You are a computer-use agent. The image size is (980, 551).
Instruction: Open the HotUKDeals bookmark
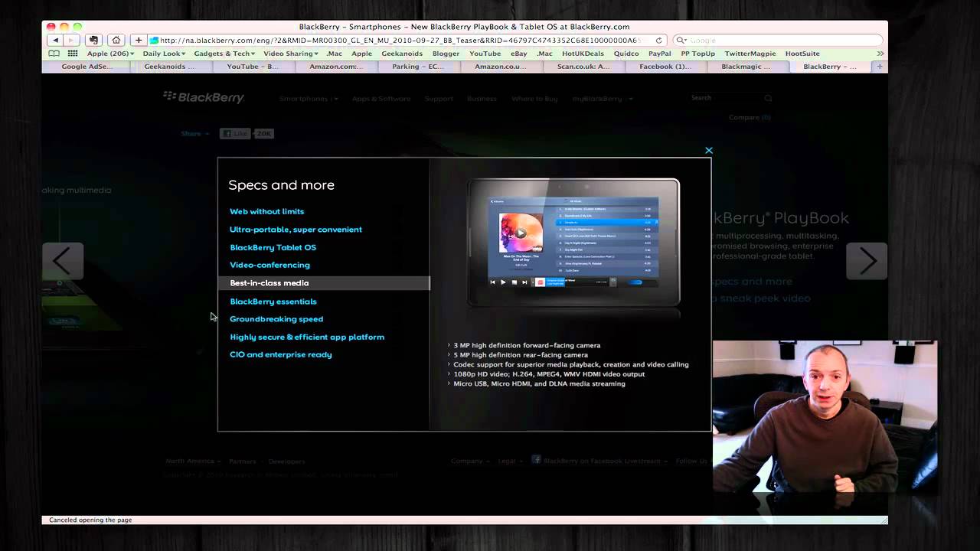(583, 54)
